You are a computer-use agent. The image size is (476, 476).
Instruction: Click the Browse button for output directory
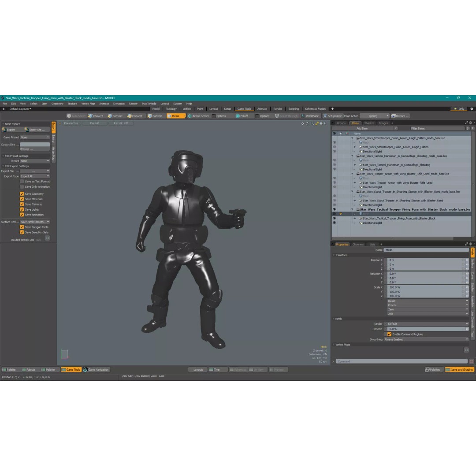pyautogui.click(x=35, y=149)
